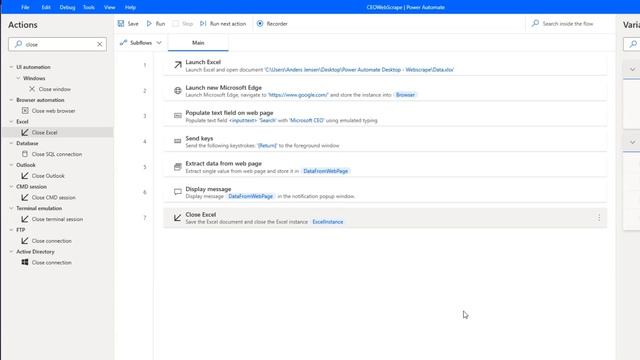The height and width of the screenshot is (360, 640).
Task: Collapse the Browser automation group
Action: pos(11,100)
